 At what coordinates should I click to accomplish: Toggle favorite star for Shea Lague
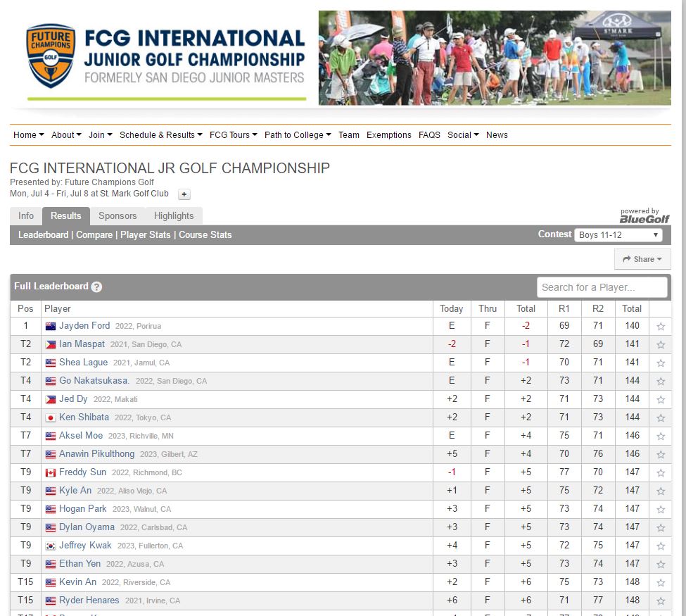point(661,363)
